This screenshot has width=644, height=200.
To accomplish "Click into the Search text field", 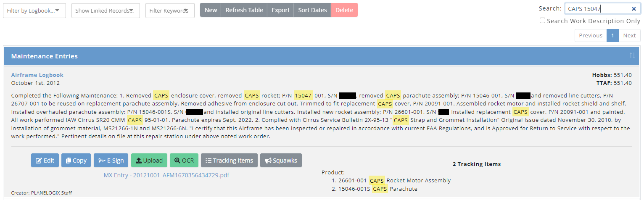I will (597, 9).
